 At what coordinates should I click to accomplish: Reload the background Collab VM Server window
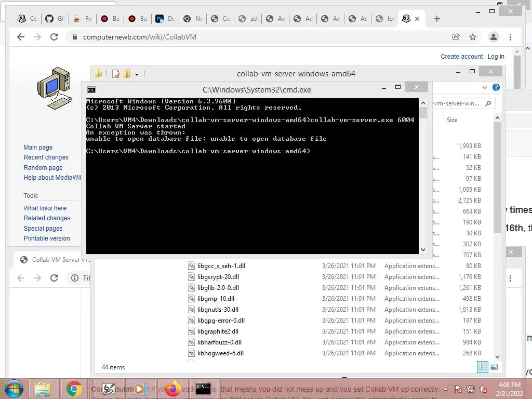coord(54,278)
